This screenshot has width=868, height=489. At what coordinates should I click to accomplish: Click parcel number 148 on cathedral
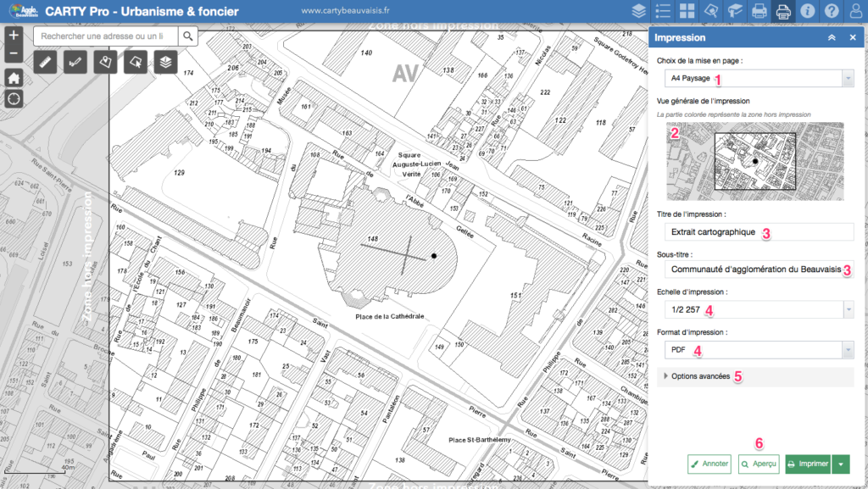373,239
